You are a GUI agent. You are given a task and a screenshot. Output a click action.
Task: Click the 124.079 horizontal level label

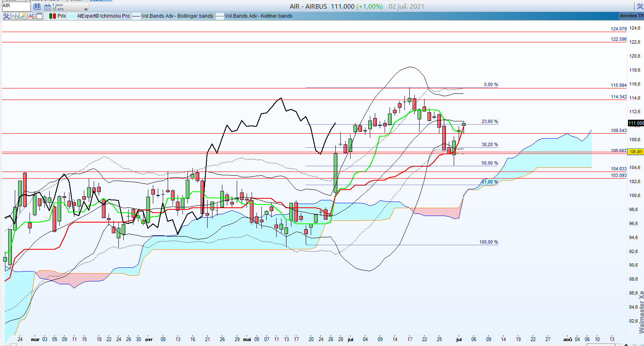(x=619, y=29)
